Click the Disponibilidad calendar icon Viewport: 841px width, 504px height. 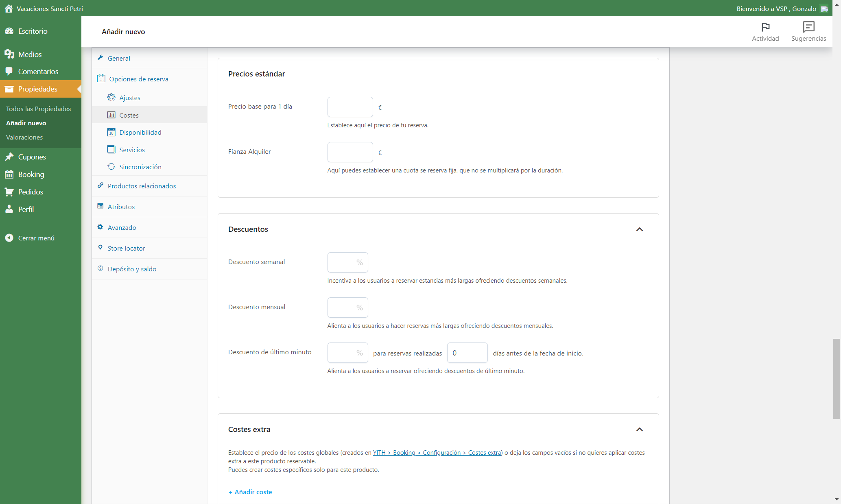click(111, 132)
